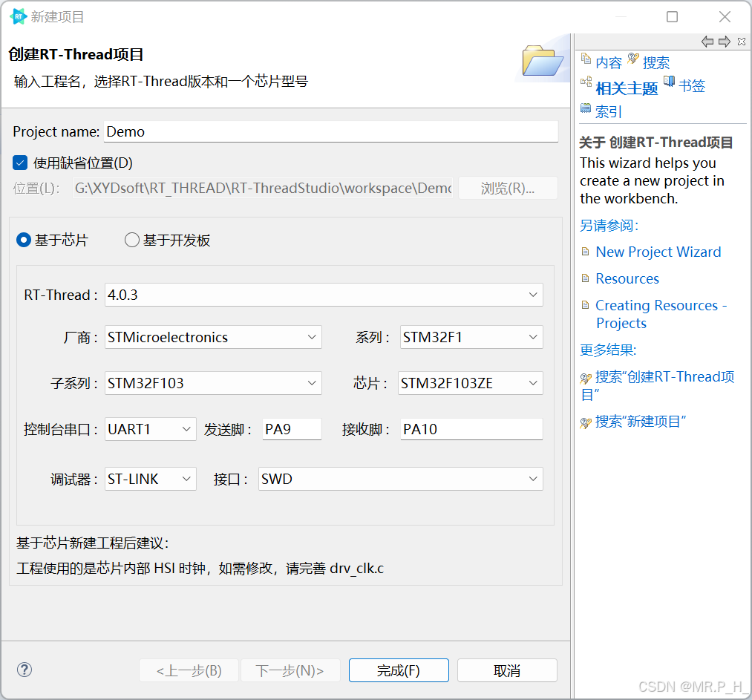
Task: Open the RT-Thread version 4.0.3 dropdown
Action: click(x=324, y=295)
